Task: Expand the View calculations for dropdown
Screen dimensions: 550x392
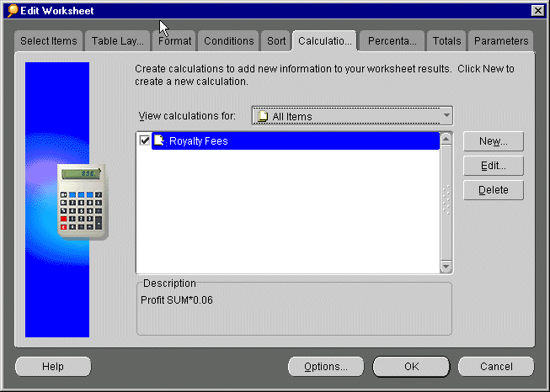Action: [x=446, y=116]
